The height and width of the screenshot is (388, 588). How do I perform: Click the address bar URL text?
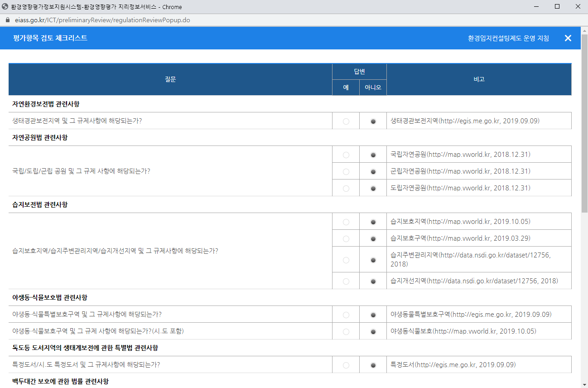(x=102, y=20)
